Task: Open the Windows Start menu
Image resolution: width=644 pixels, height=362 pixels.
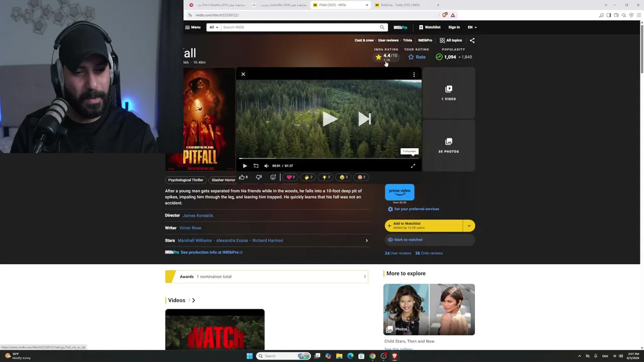Action: coord(250,356)
